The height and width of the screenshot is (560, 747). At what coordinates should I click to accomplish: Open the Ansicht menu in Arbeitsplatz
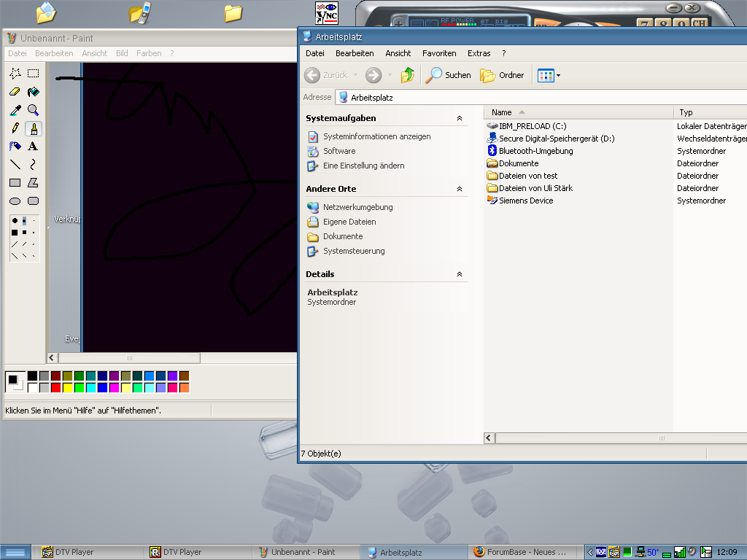click(398, 53)
